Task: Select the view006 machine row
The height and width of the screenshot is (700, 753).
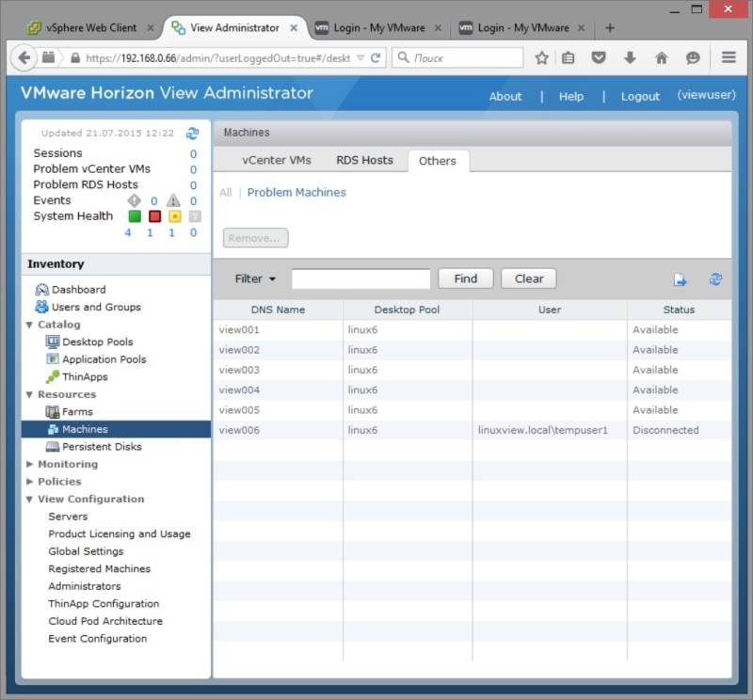Action: (x=473, y=430)
